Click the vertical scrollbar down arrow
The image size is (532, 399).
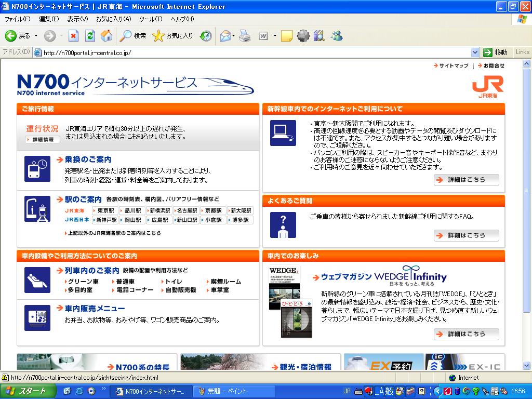coord(527,366)
